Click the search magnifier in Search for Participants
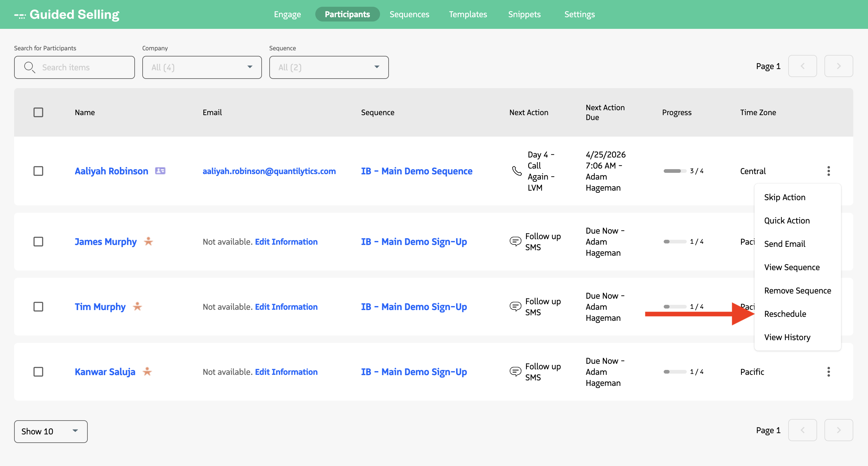This screenshot has height=466, width=868. pyautogui.click(x=29, y=67)
